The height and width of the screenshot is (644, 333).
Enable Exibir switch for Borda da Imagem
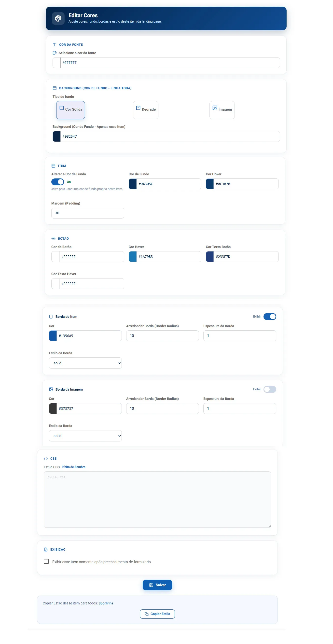[270, 390]
